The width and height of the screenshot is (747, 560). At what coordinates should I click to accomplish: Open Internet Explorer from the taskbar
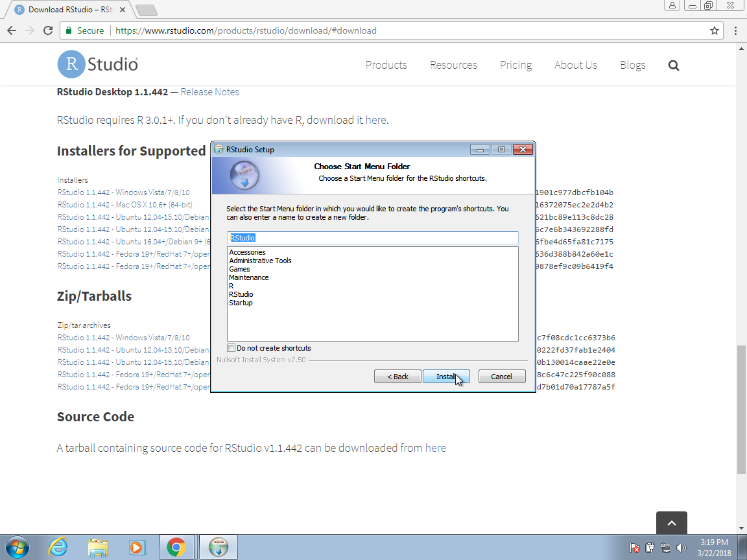click(x=58, y=548)
